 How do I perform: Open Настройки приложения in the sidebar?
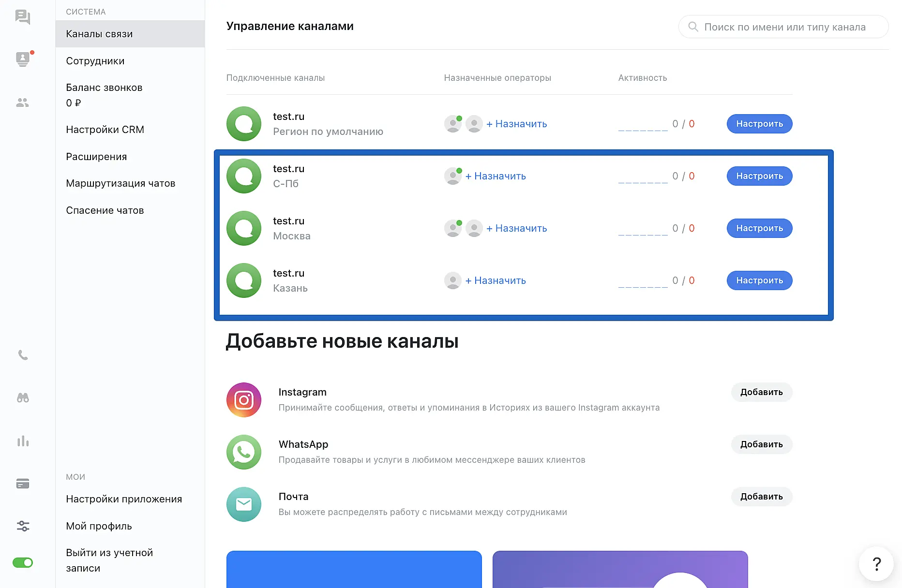pos(130,499)
